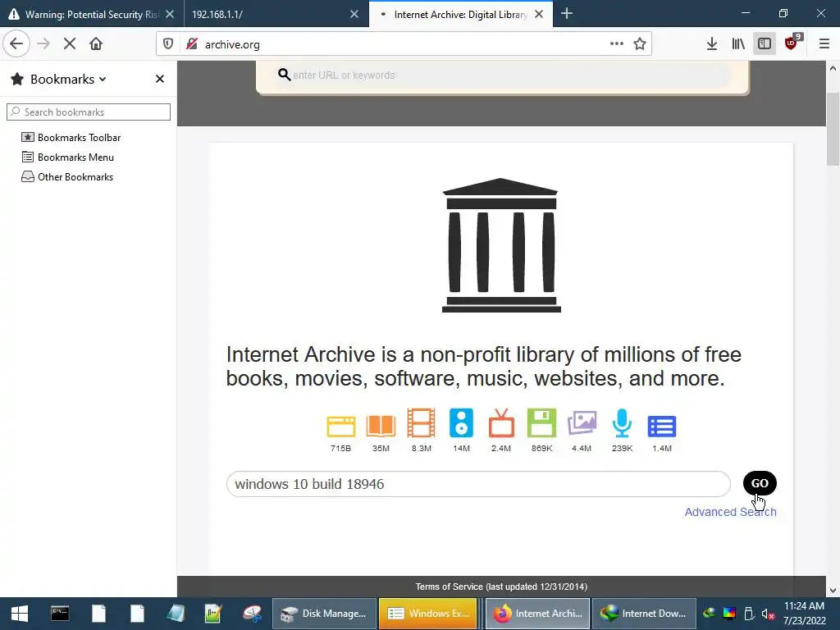The image size is (840, 630).
Task: Go to the Firefox home page icon
Action: pos(96,44)
